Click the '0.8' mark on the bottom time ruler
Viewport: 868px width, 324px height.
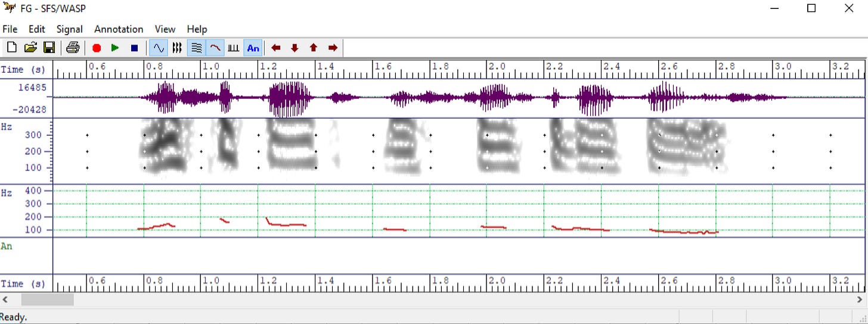[154, 281]
